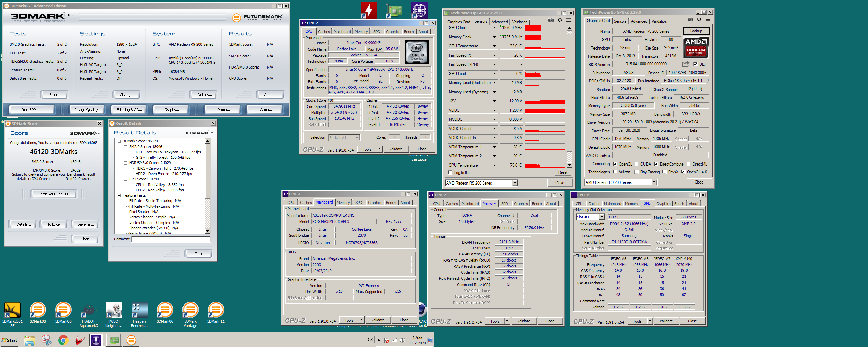Open menu icon in GPU-Z Graphics Card window
This screenshot has height=347, width=868.
pos(708,20)
